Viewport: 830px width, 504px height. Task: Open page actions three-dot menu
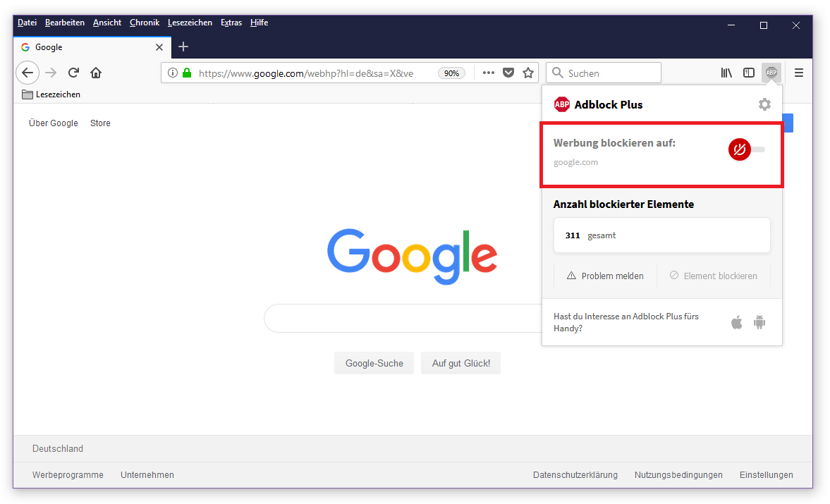click(489, 73)
